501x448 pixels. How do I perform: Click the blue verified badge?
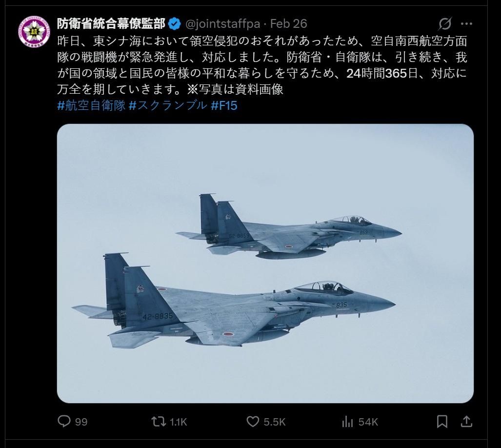coord(175,24)
